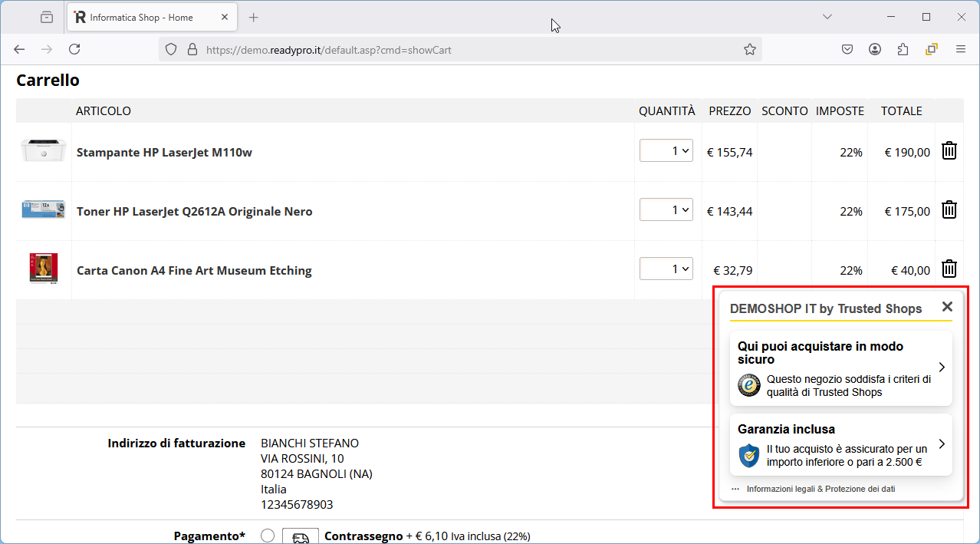Show site tracking protection shield info
Screen dimensions: 980x544
pos(172,49)
